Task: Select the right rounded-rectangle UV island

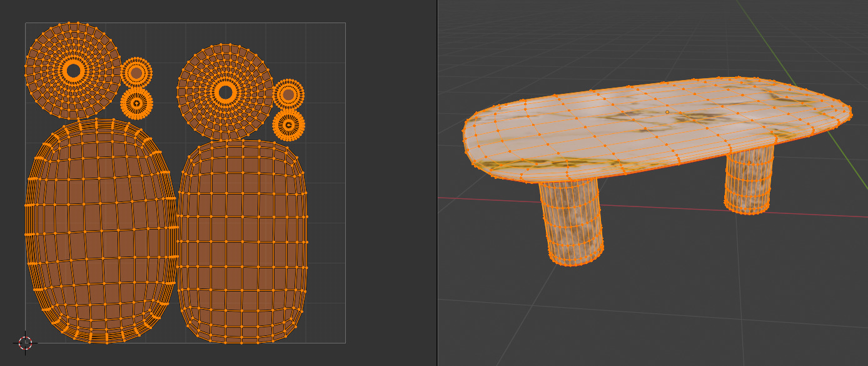Action: point(243,241)
